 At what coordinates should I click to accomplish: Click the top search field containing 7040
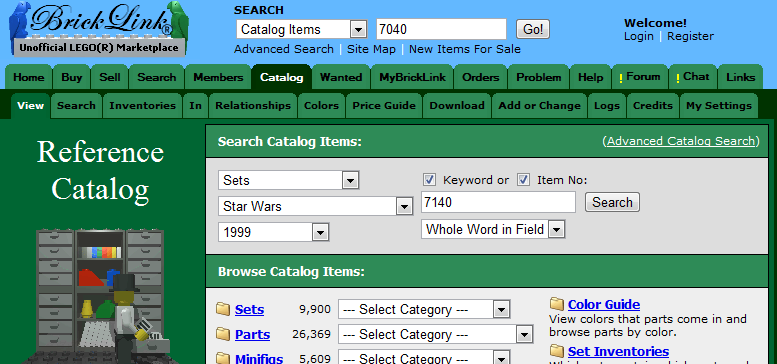[442, 29]
